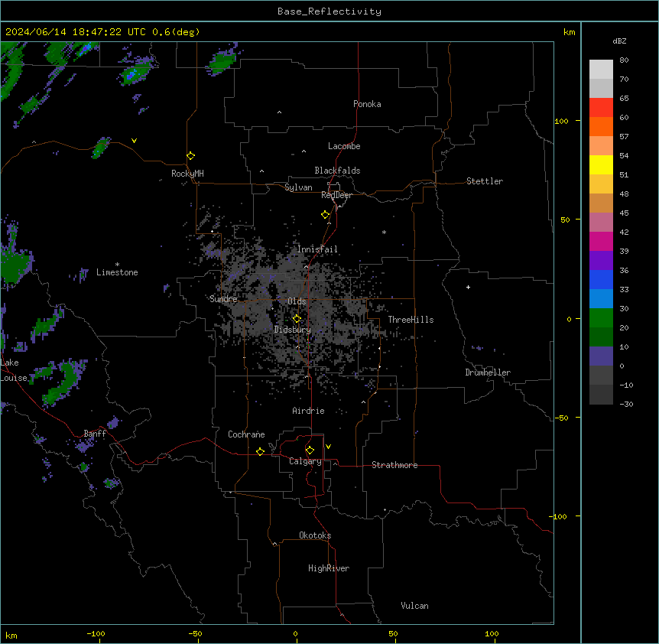Select the yellow diamond marker above the Calgary label
Screen dimensions: 659x644
coord(310,450)
